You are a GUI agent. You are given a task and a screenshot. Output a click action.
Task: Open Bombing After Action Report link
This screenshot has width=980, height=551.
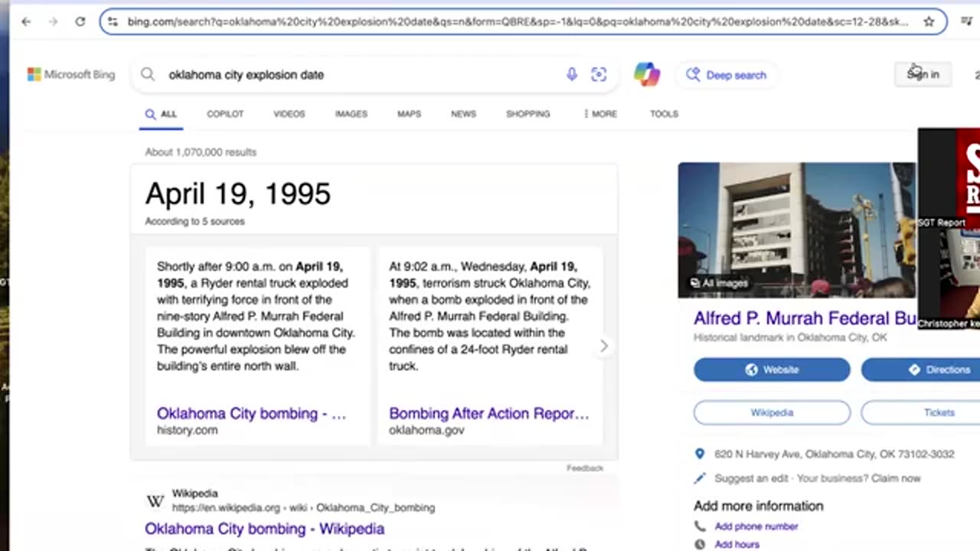pyautogui.click(x=488, y=413)
